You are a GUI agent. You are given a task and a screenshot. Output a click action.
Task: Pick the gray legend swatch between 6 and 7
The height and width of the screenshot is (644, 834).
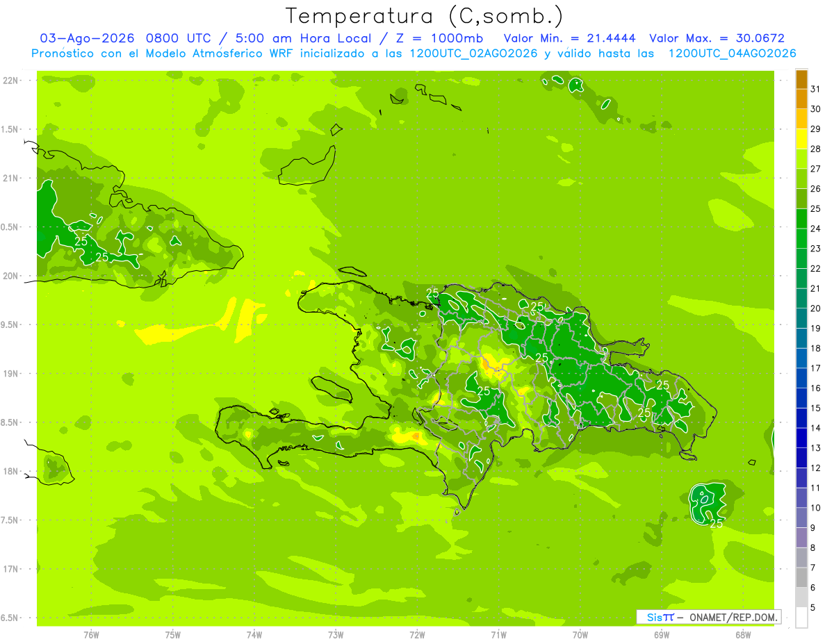pyautogui.click(x=801, y=577)
